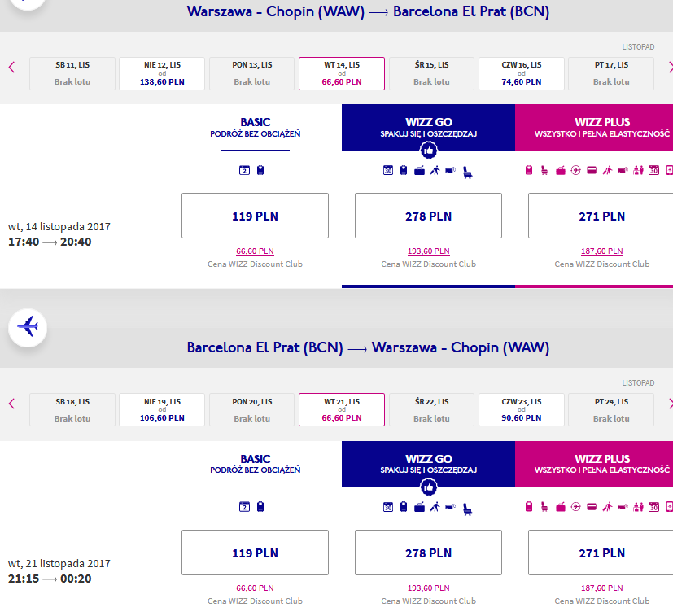Choose return WIZZ PLUS fare 271 PLN
This screenshot has height=616, width=673.
pos(601,553)
